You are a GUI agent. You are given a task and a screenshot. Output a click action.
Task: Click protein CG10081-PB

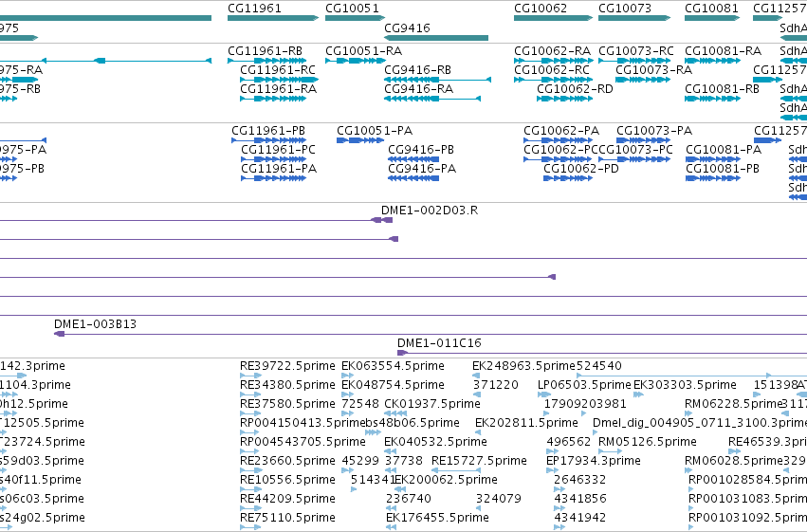pyautogui.click(x=723, y=169)
